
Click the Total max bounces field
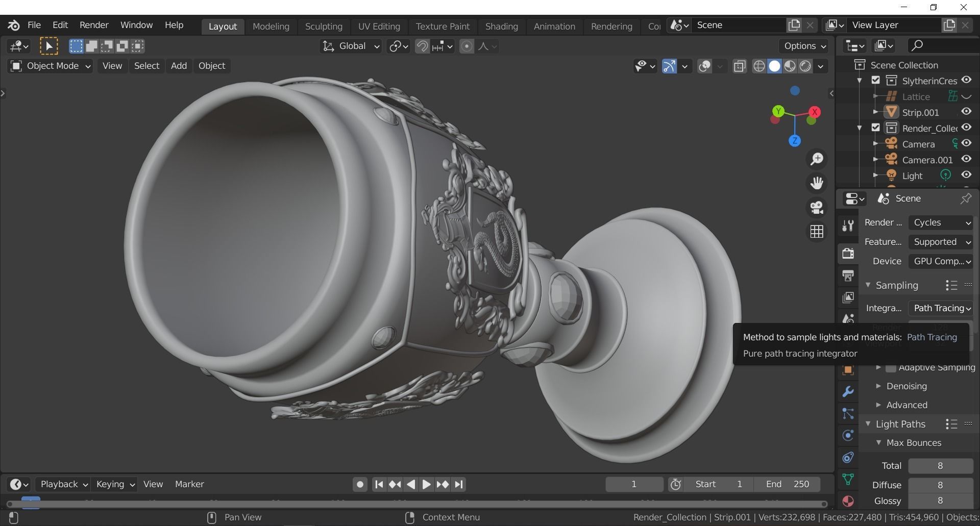click(940, 466)
